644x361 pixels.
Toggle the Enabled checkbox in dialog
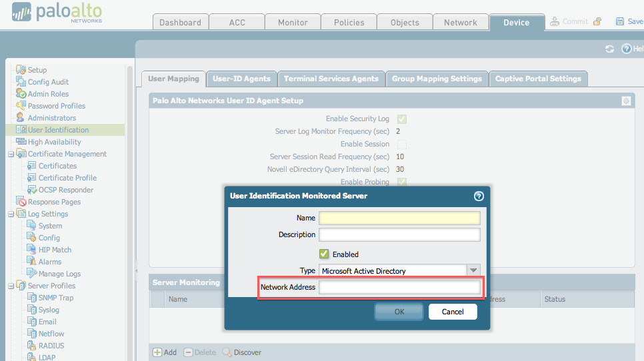point(324,254)
